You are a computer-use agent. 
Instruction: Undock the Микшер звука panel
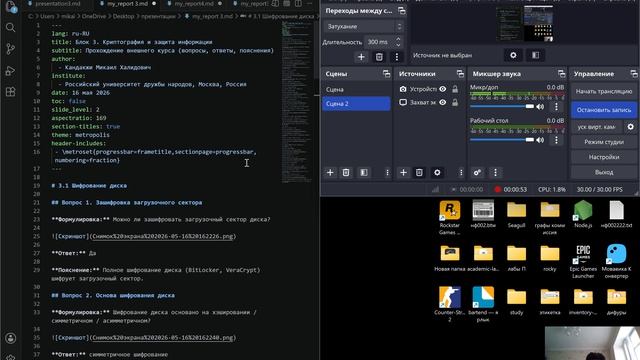point(561,74)
